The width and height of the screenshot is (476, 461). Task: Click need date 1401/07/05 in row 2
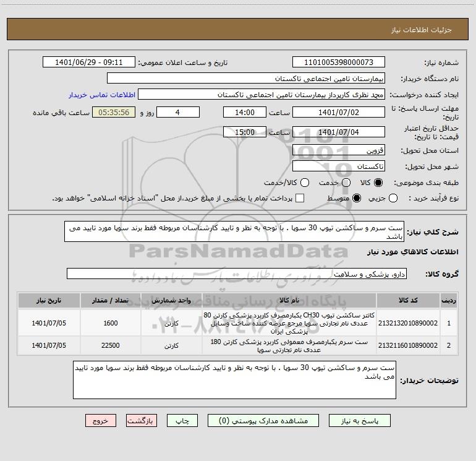tap(49, 345)
